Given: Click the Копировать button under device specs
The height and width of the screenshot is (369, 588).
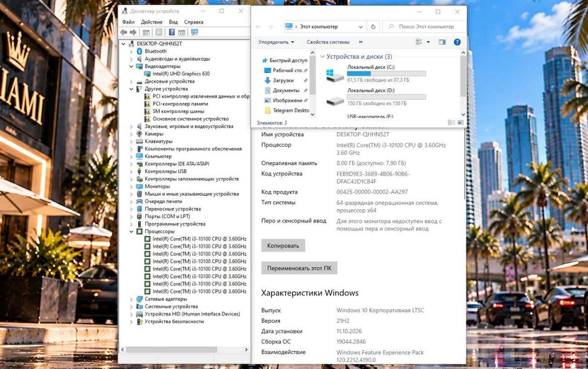Looking at the screenshot, I should [283, 246].
